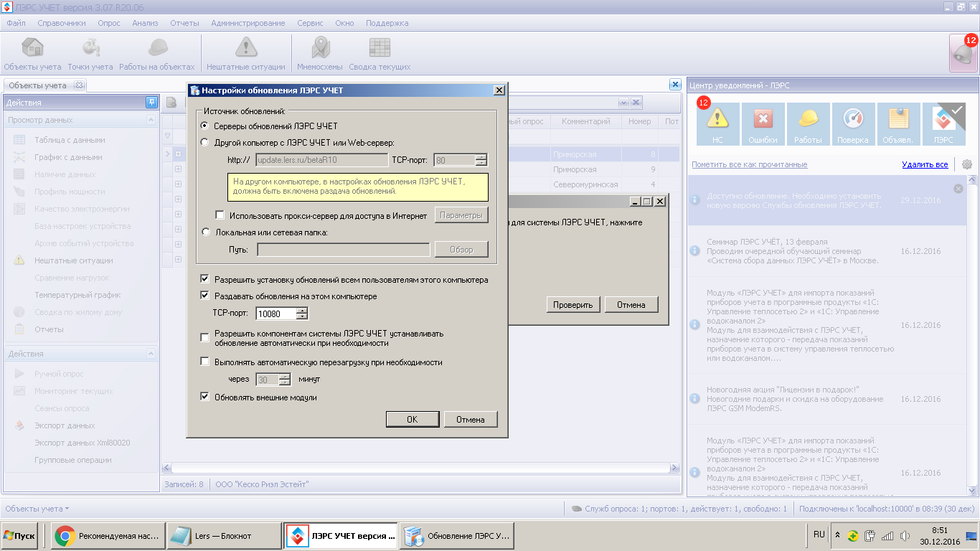This screenshot has height=551, width=980.
Task: Click volume icon in system tray
Action: point(905,535)
